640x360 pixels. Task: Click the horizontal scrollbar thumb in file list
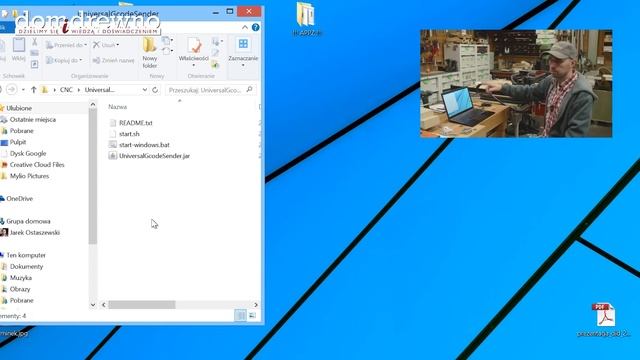(142, 305)
